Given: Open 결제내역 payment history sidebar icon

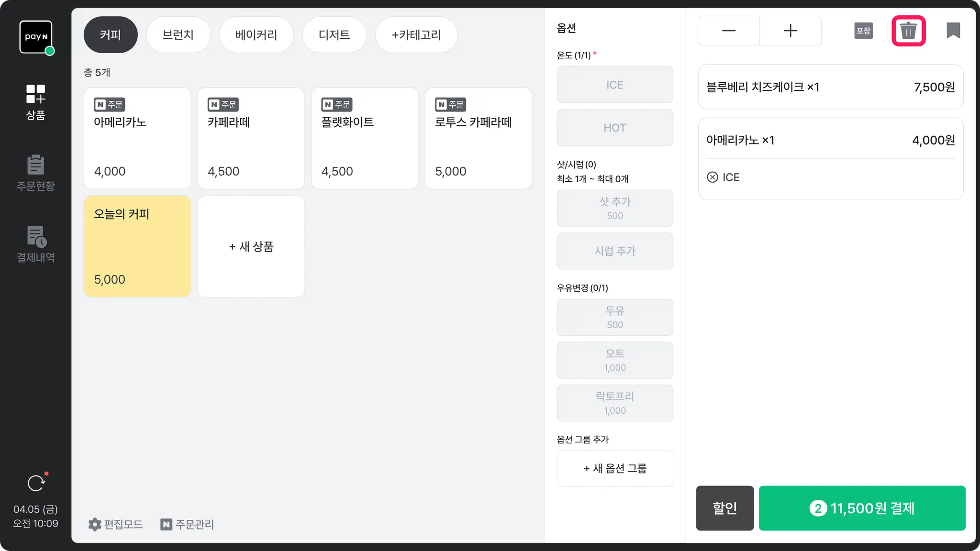Looking at the screenshot, I should (x=36, y=244).
